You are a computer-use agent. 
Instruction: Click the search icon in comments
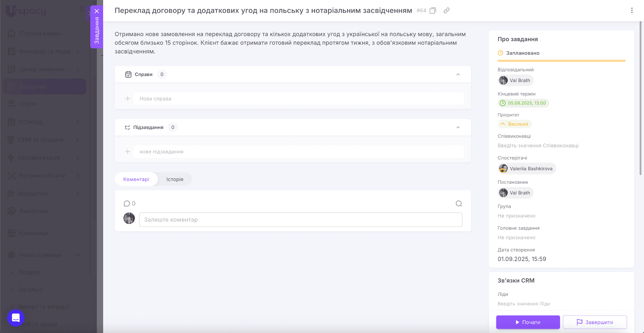459,204
